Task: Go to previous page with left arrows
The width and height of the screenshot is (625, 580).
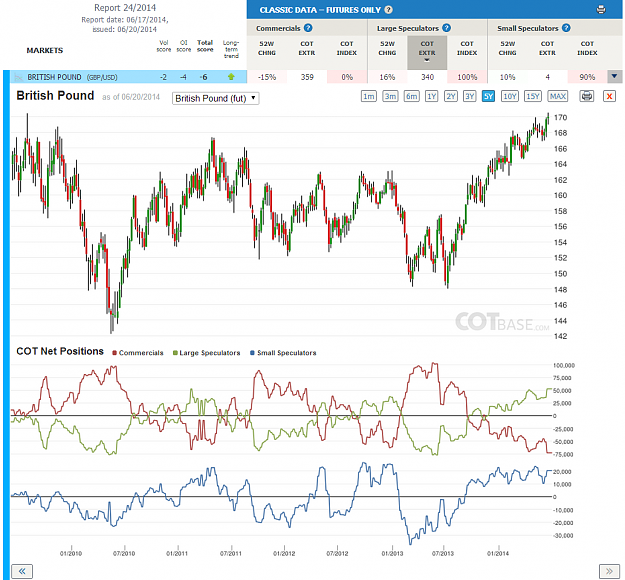Action: pos(22,571)
